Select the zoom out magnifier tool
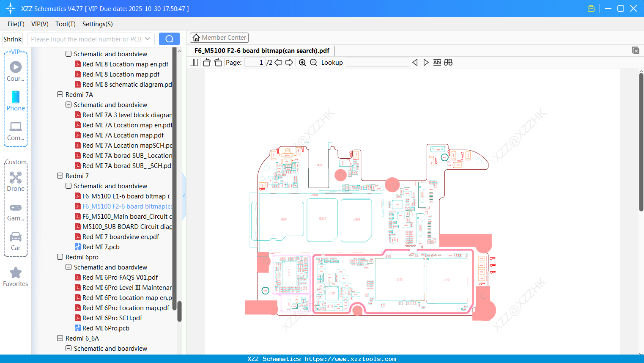 (x=314, y=62)
